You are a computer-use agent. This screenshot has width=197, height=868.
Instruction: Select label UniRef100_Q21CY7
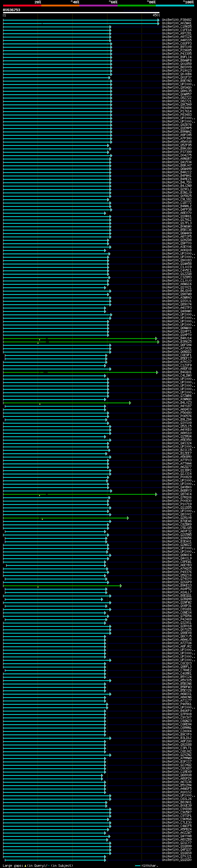tap(177, 843)
